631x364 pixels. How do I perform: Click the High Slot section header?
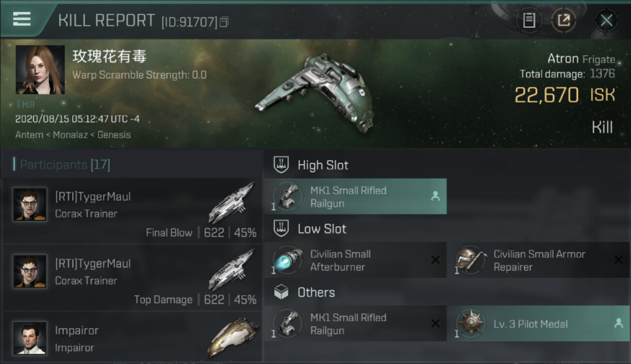(323, 165)
